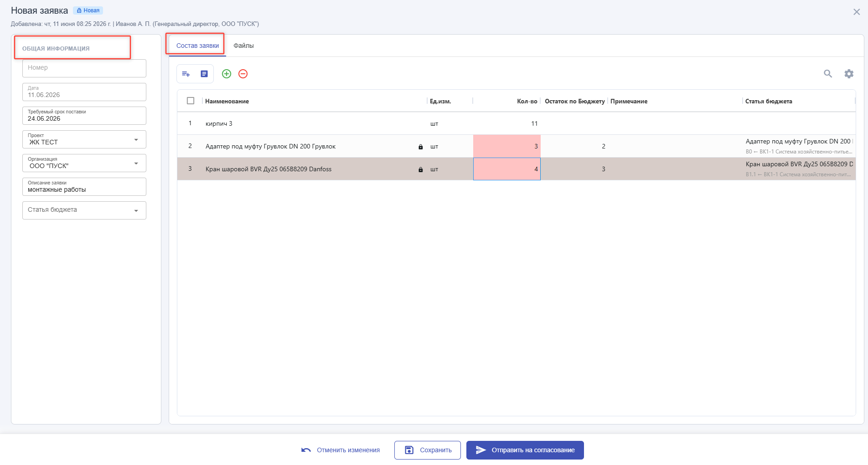The width and height of the screenshot is (868, 465).
Task: Switch to Состав заявки tab
Action: pos(197,46)
